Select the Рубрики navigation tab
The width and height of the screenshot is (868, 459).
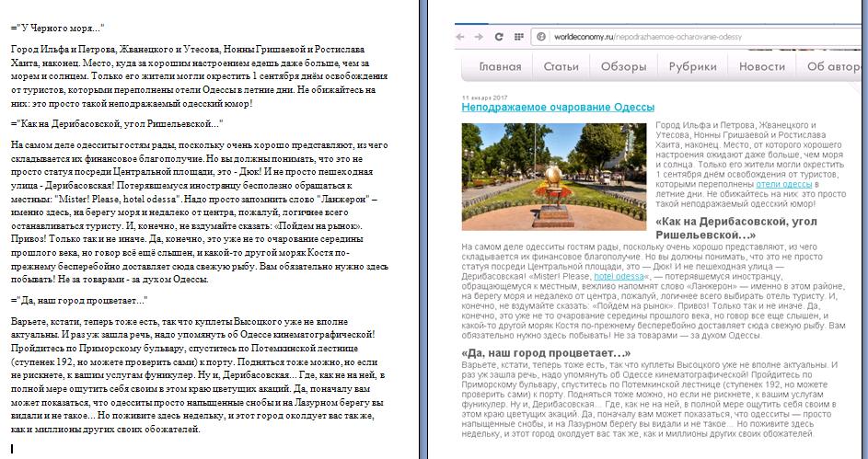[692, 67]
